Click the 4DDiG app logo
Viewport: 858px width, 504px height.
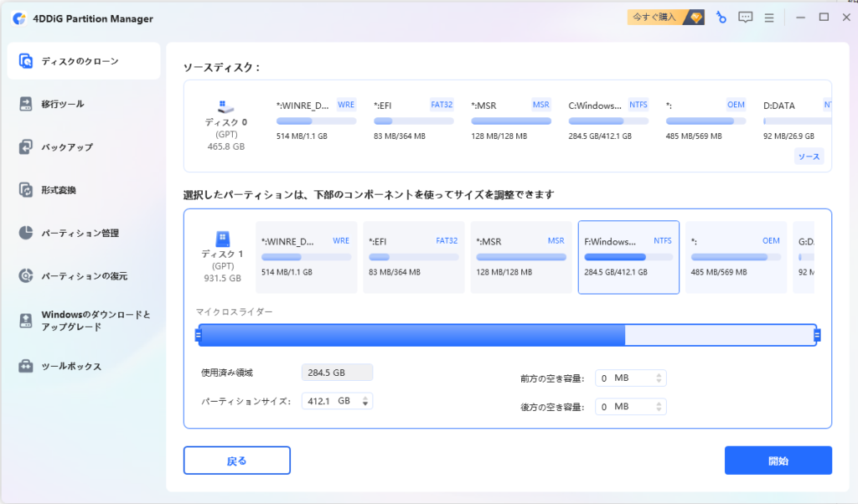(19, 18)
